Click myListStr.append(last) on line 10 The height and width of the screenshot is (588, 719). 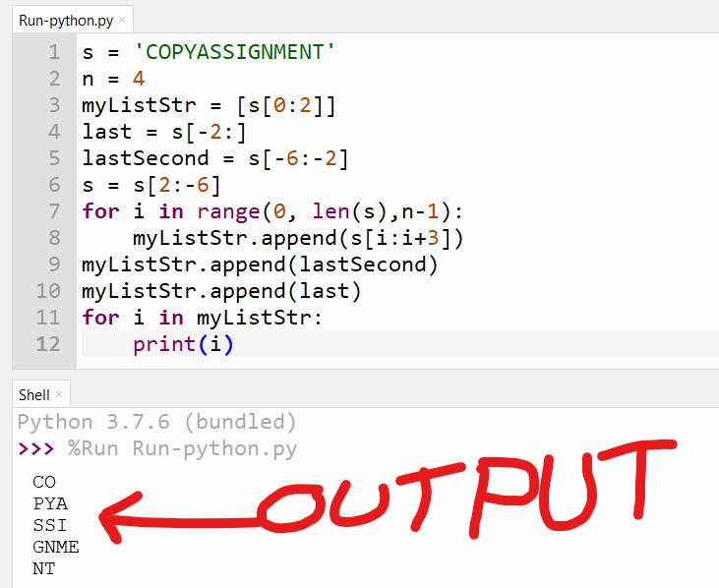pyautogui.click(x=222, y=291)
